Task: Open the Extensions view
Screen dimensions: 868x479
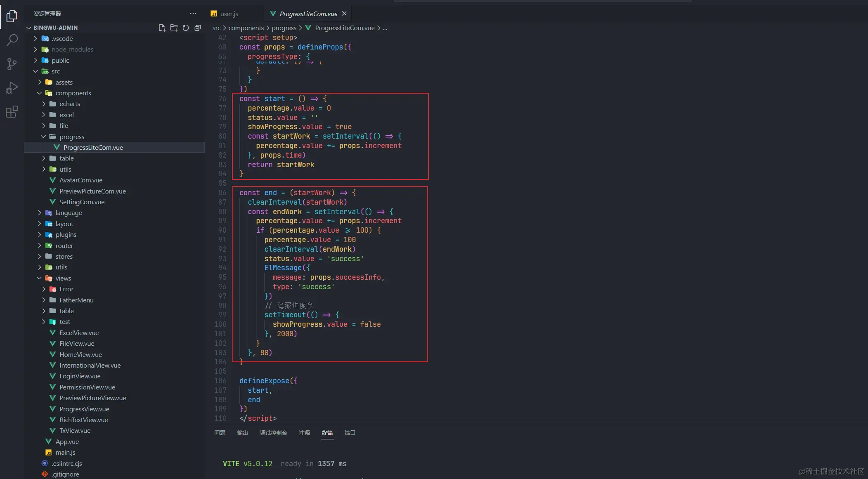Action: point(12,112)
